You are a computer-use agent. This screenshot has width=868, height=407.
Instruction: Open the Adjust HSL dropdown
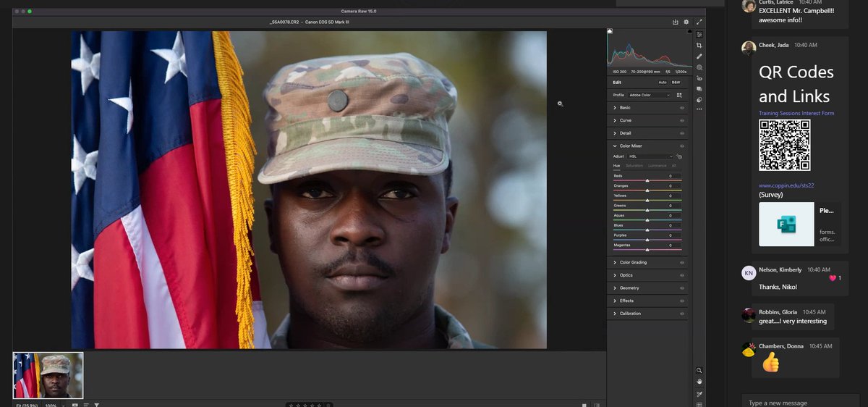pos(650,156)
